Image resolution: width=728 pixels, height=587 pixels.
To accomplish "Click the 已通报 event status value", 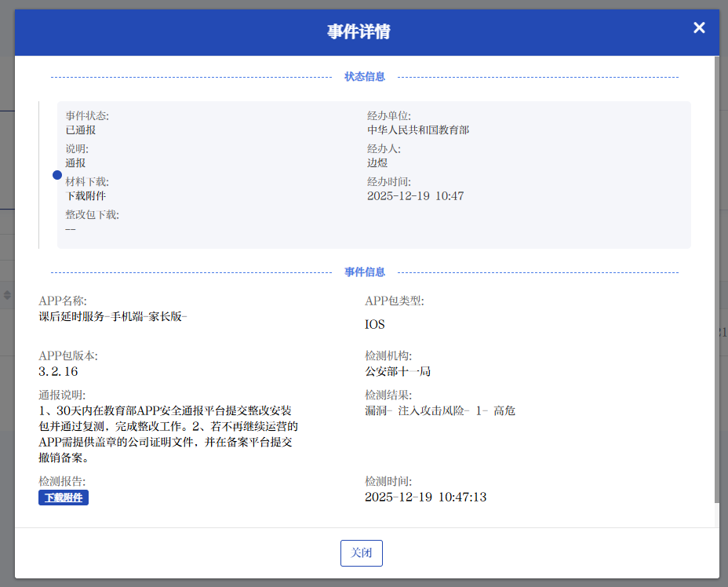I will (x=81, y=130).
